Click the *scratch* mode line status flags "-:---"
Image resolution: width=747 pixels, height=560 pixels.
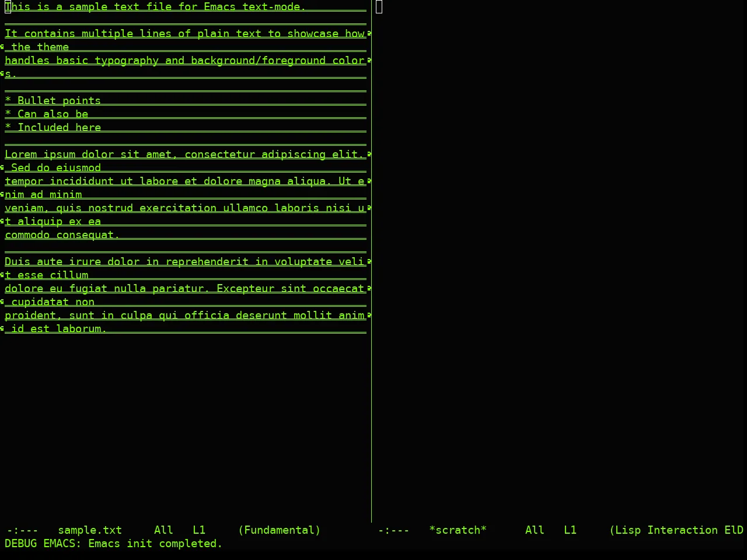tap(394, 530)
